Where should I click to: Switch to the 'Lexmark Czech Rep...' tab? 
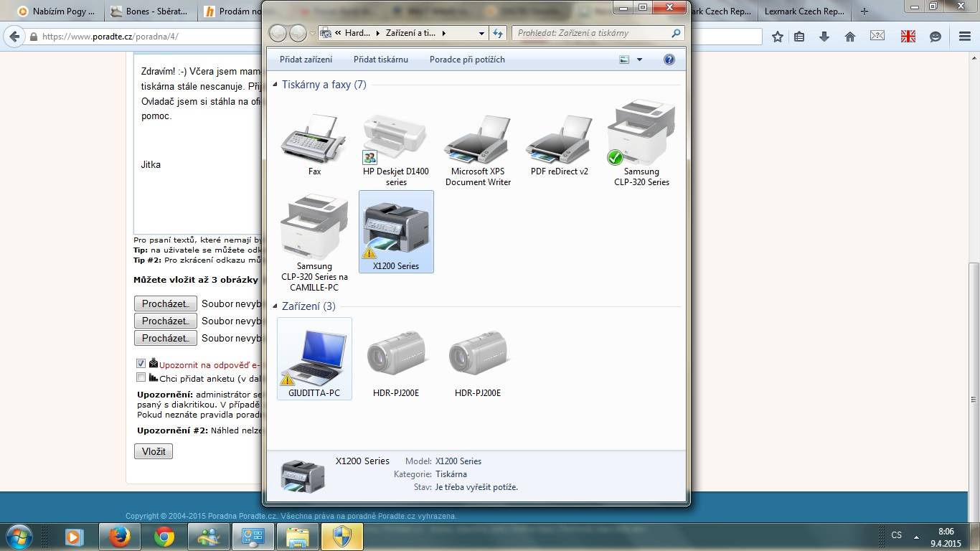point(804,11)
